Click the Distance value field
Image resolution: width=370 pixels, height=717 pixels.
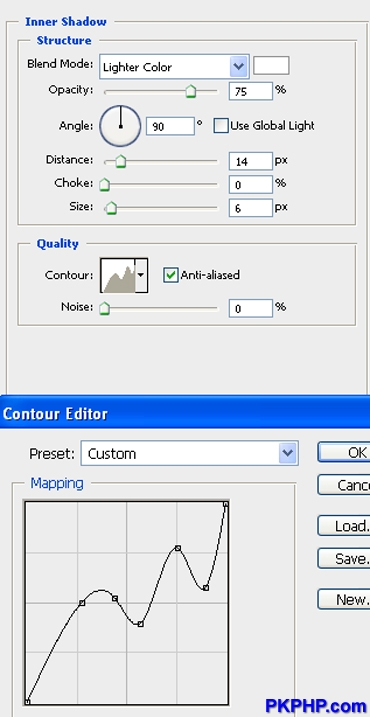click(251, 161)
